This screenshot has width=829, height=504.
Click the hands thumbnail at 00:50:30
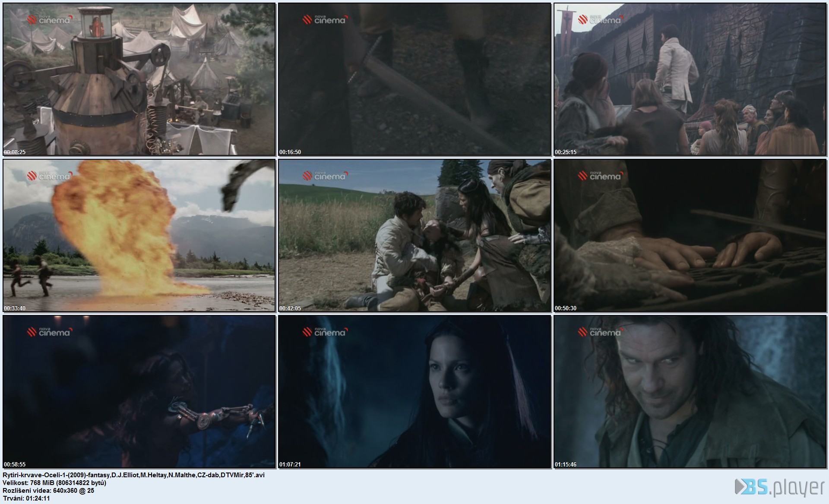(690, 235)
